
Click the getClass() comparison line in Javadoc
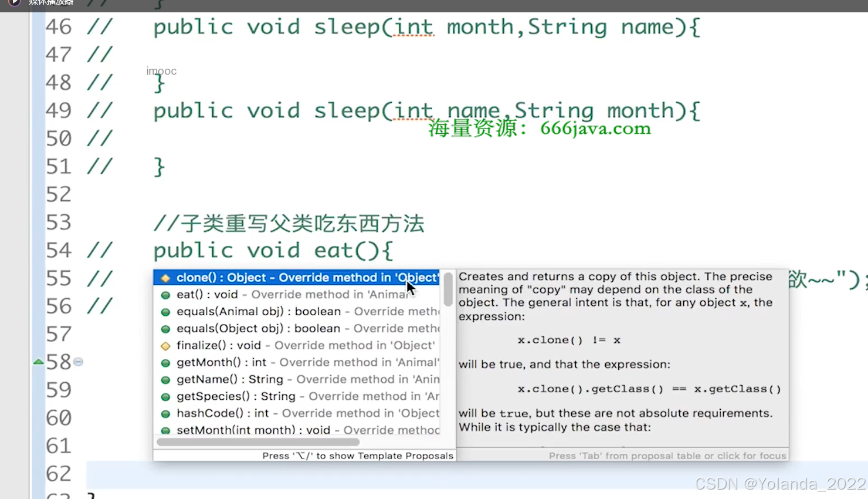tap(649, 389)
